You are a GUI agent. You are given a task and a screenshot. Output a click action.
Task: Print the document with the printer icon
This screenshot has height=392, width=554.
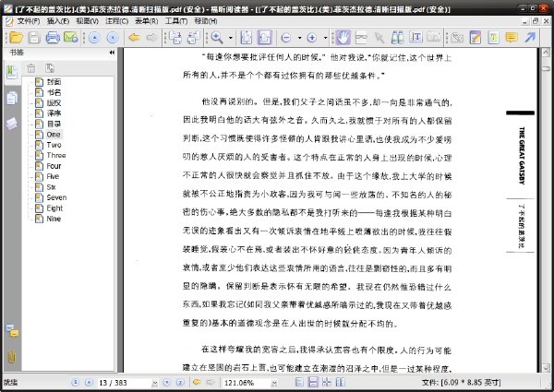coord(53,37)
